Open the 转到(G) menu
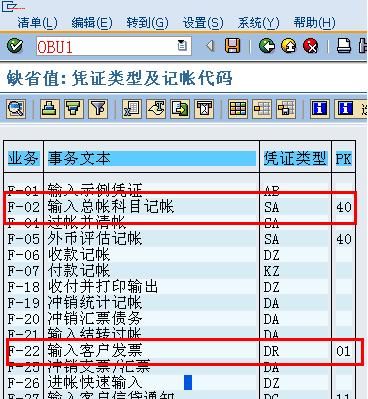Screen dimensions: 368x399 [147, 23]
